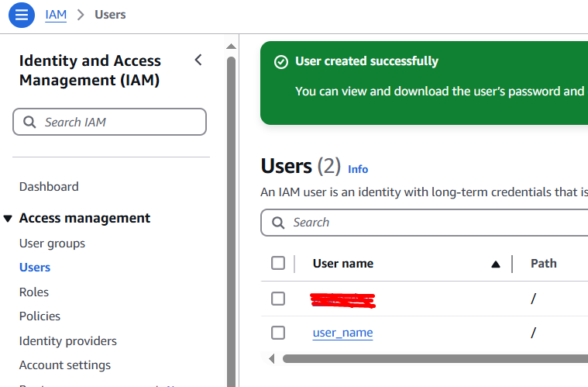
Task: Tick checkbox for user_name row
Action: [278, 333]
